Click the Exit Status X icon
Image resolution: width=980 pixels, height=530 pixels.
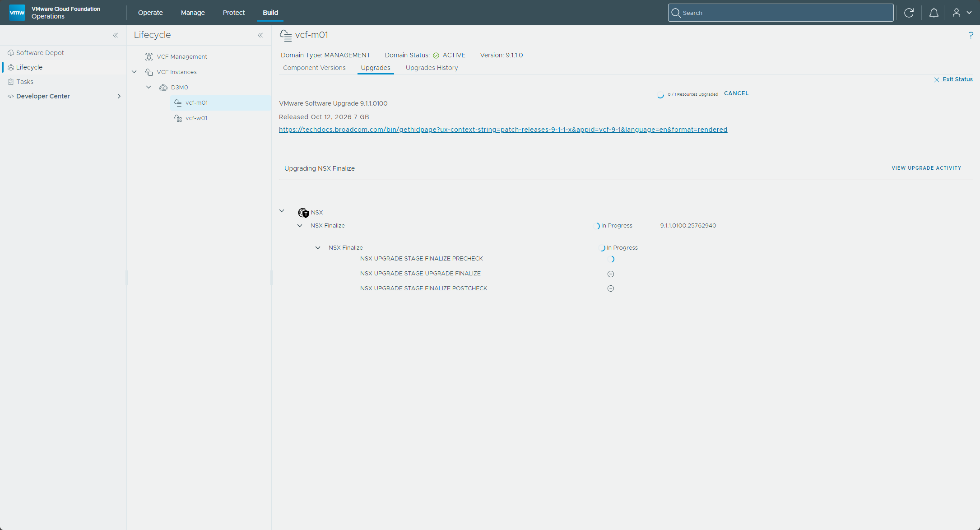(x=937, y=79)
